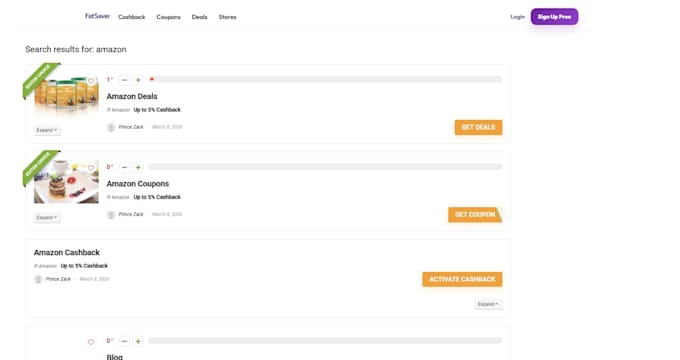
Task: Click the Prince Zack author name on Amazon Deals
Action: [131, 127]
